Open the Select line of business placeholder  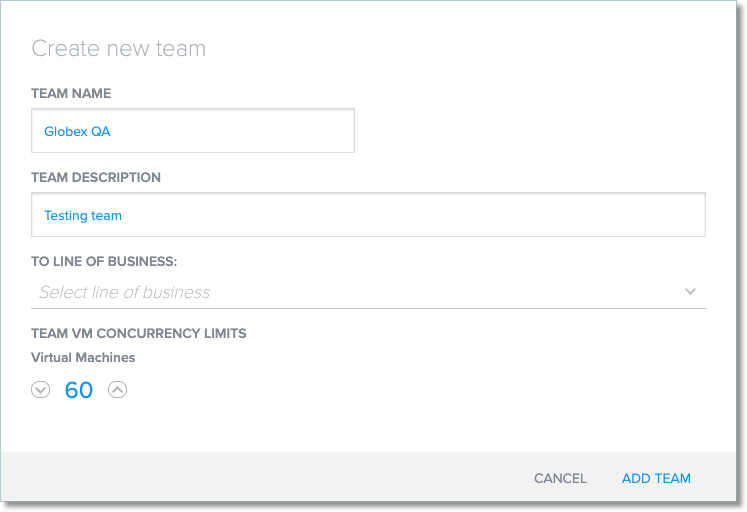click(125, 293)
